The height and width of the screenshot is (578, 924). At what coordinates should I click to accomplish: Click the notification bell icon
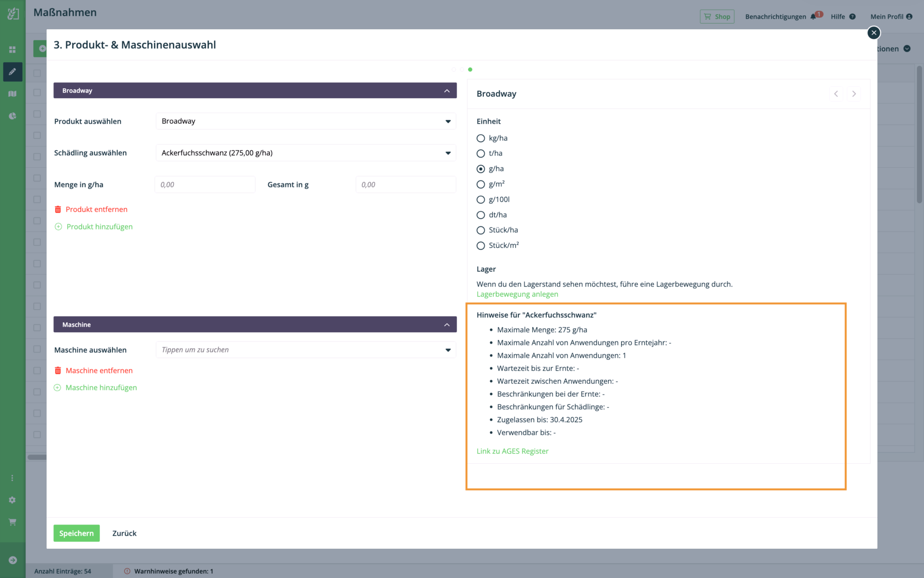point(813,16)
